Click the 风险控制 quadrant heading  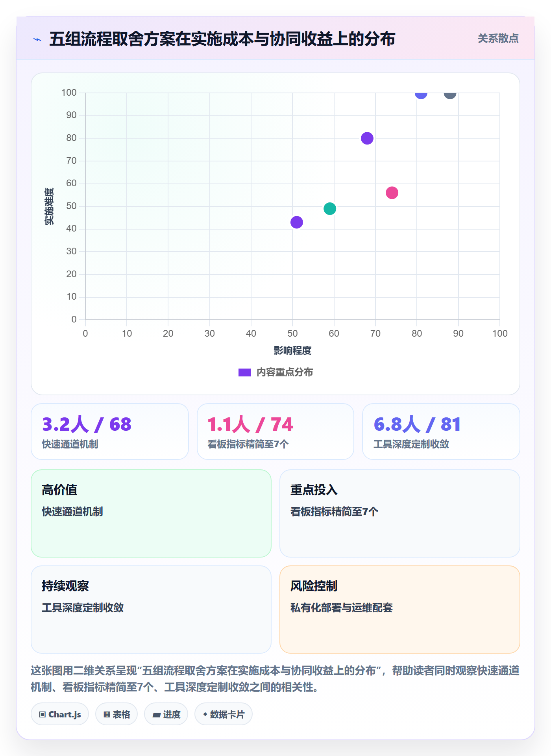point(314,586)
